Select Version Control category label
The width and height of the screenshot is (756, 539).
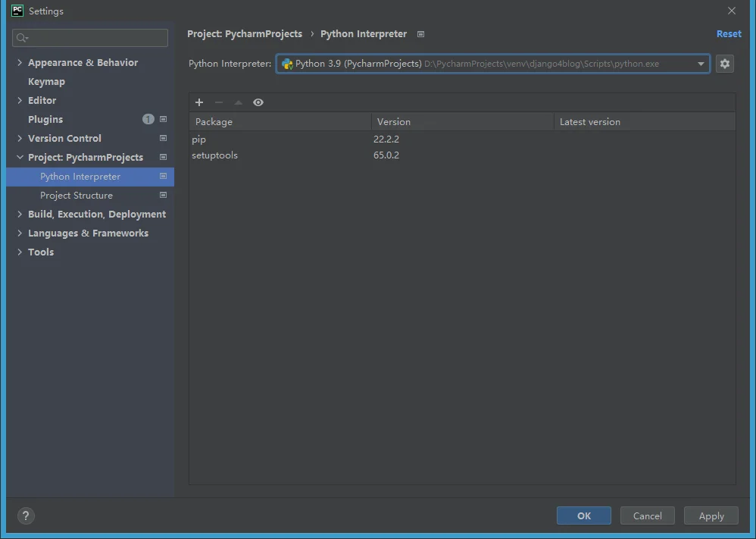pyautogui.click(x=64, y=138)
